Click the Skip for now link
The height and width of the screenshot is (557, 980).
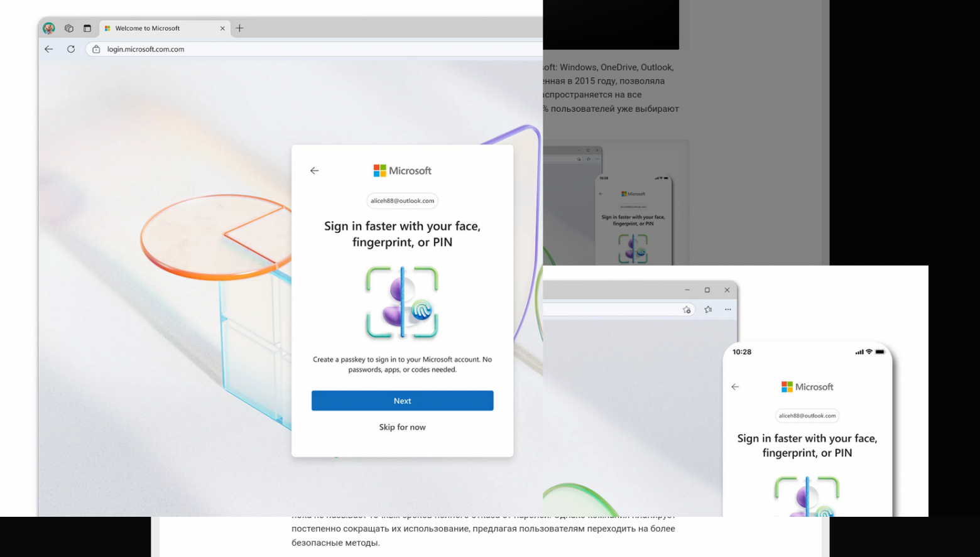point(403,427)
